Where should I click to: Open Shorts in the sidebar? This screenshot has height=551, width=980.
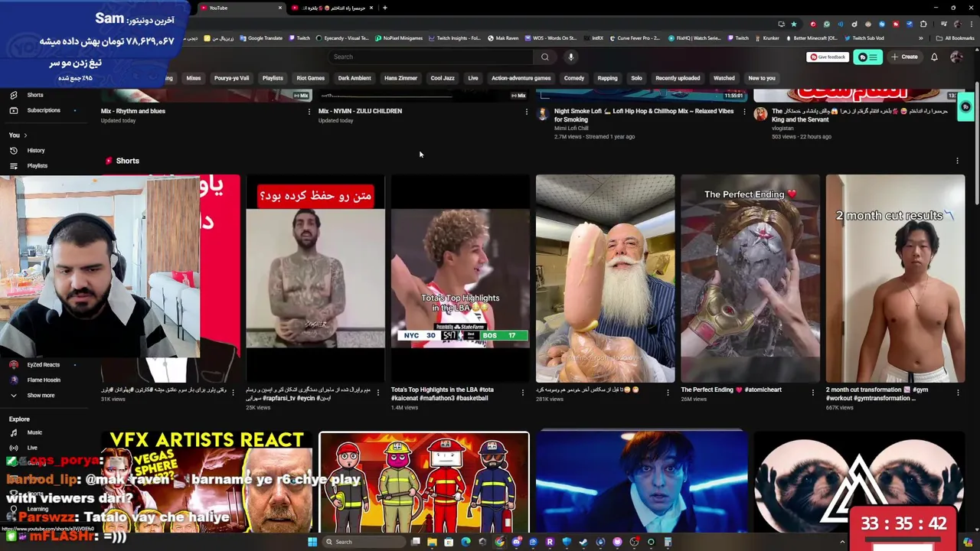[x=35, y=95]
